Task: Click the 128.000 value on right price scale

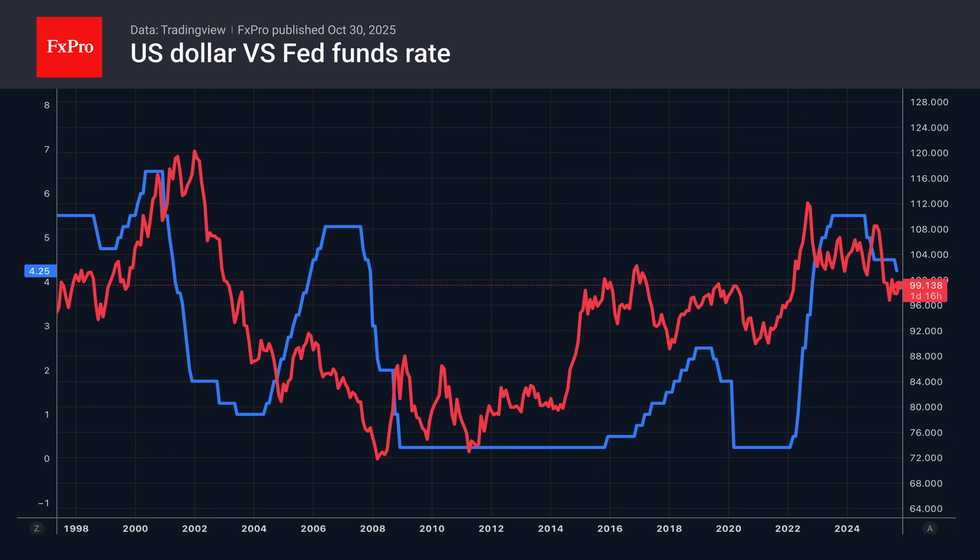Action: click(x=929, y=102)
